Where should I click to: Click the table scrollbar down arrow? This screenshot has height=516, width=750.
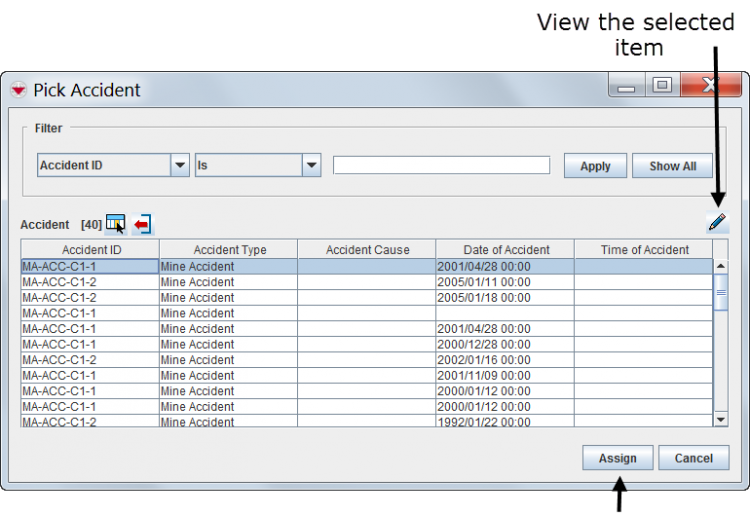[x=721, y=420]
